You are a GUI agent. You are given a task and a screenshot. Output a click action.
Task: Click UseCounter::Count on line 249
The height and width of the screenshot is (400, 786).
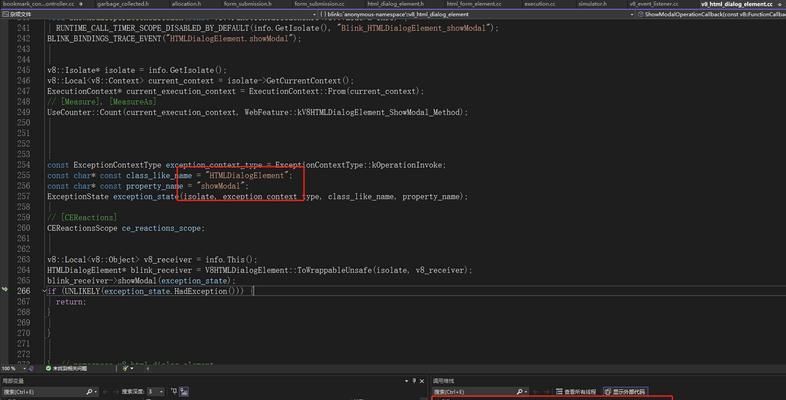[84, 112]
